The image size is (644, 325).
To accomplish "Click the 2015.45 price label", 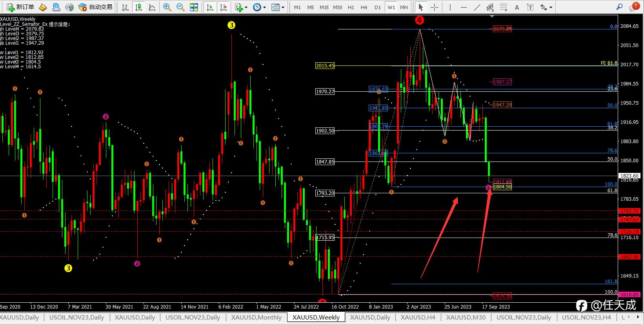I will click(325, 66).
